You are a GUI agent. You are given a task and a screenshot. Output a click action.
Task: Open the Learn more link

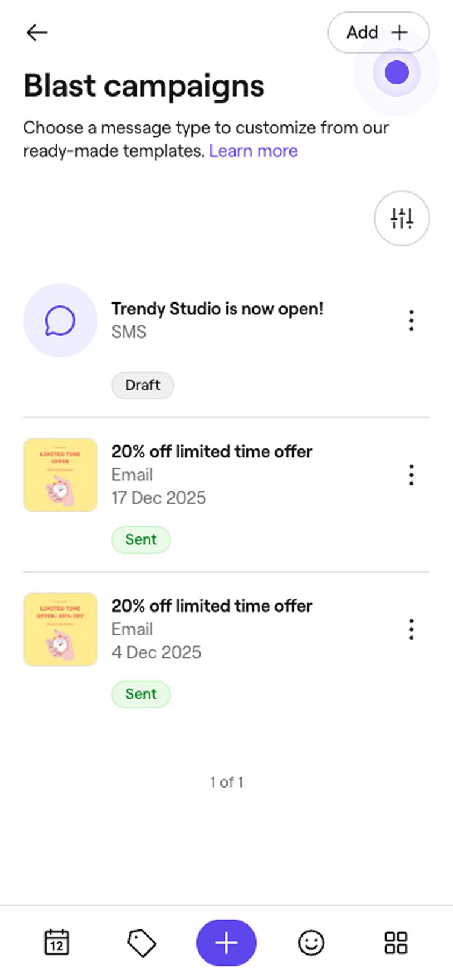(x=253, y=151)
